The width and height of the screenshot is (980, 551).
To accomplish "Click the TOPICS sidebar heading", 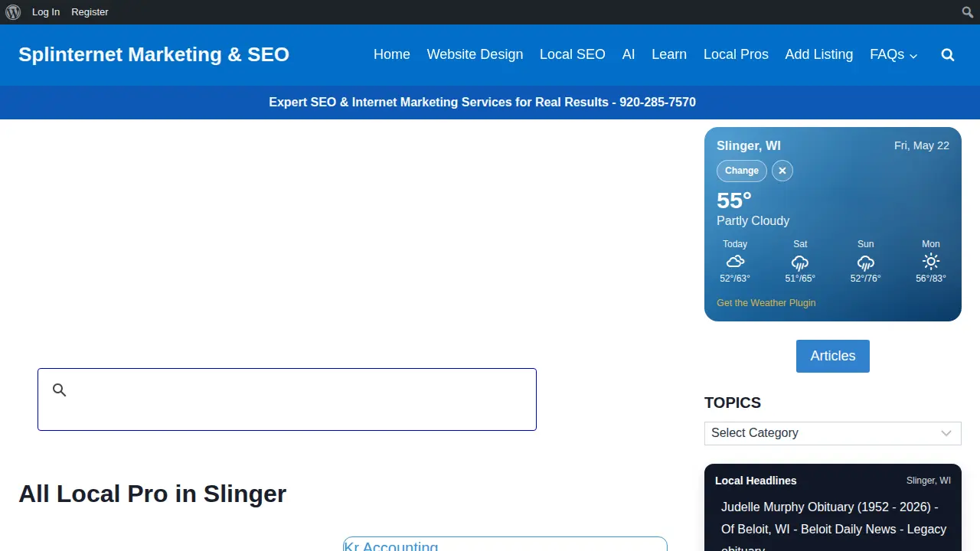I will (x=733, y=403).
